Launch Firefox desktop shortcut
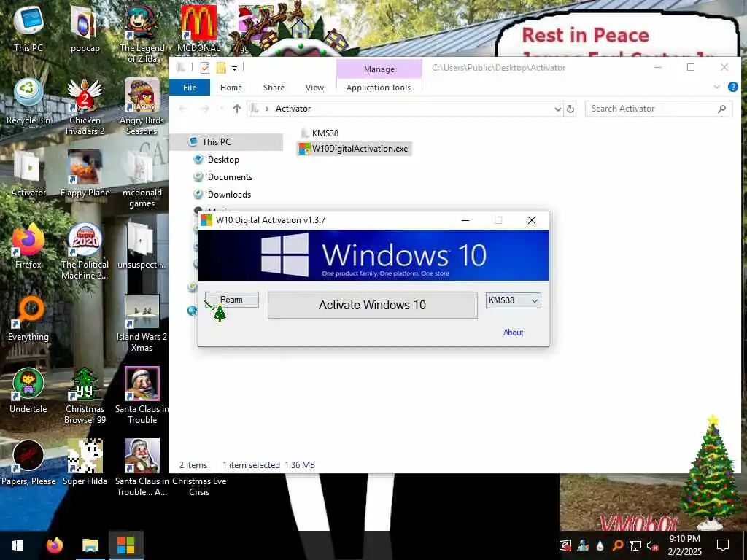The width and height of the screenshot is (747, 560). point(28,246)
